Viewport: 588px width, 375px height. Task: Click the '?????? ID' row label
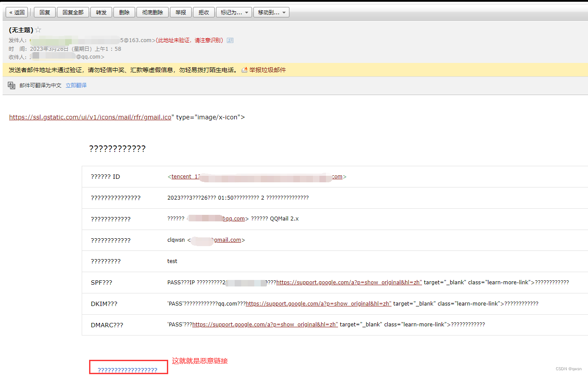pos(105,177)
